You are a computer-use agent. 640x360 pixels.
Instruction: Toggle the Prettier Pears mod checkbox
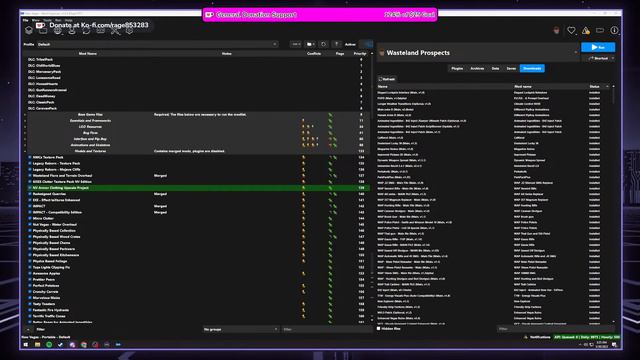pos(30,280)
